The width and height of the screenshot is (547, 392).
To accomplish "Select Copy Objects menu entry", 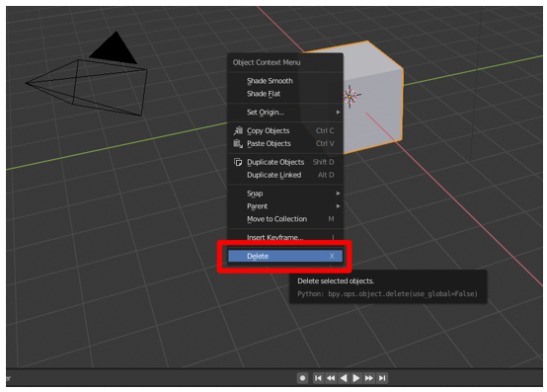I will pos(285,130).
